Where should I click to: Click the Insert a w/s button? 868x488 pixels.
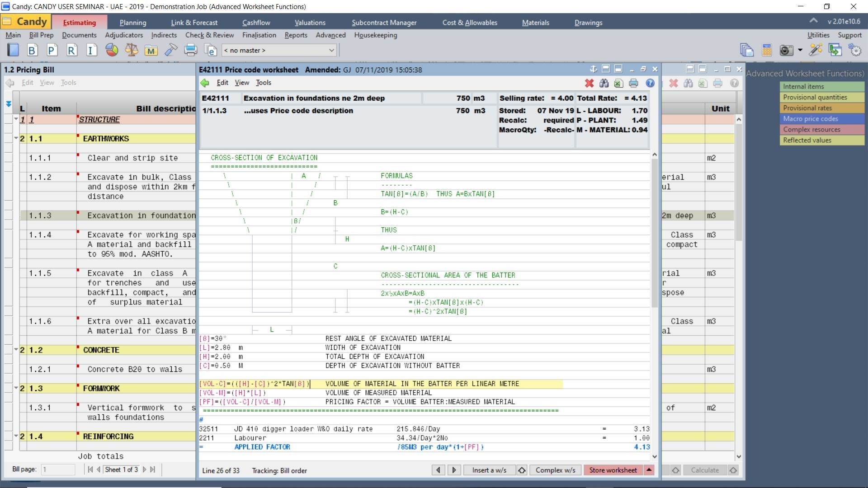(x=489, y=470)
